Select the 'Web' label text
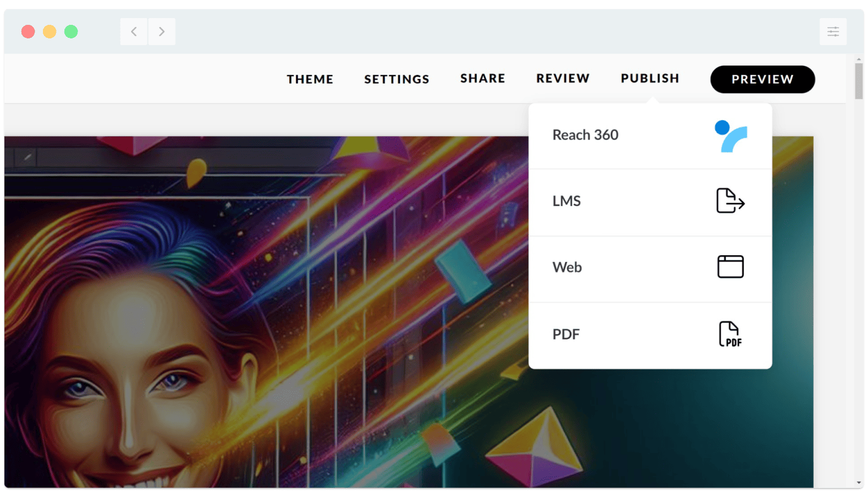The height and width of the screenshot is (497, 868). pyautogui.click(x=567, y=267)
